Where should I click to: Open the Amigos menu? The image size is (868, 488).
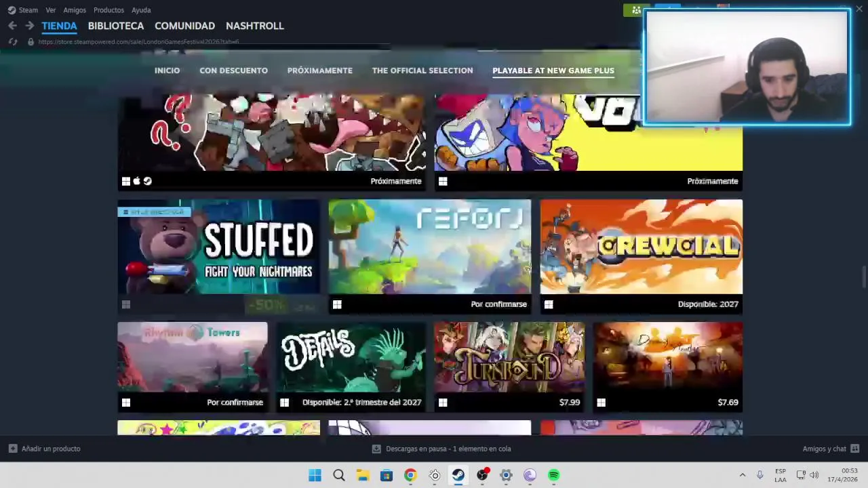(x=75, y=10)
